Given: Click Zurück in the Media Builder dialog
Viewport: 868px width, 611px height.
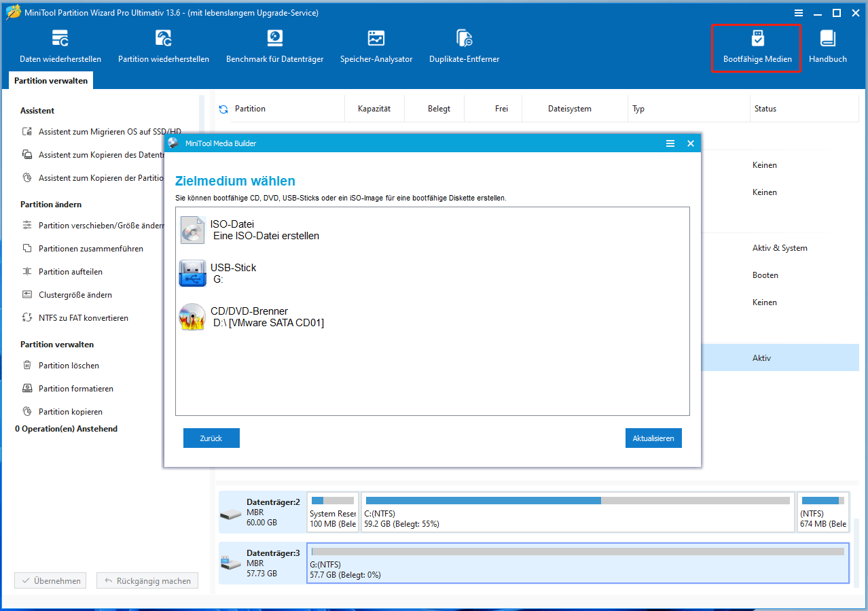Looking at the screenshot, I should click(x=211, y=438).
